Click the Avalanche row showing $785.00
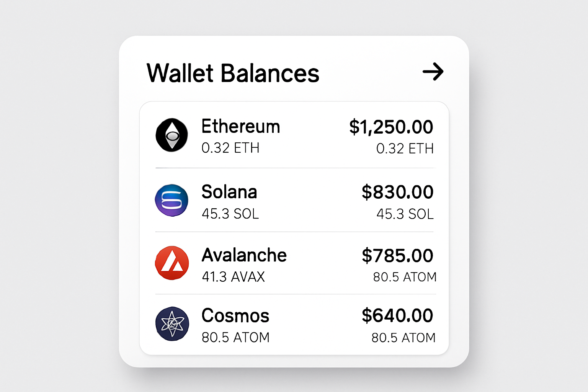The height and width of the screenshot is (392, 588). click(294, 263)
